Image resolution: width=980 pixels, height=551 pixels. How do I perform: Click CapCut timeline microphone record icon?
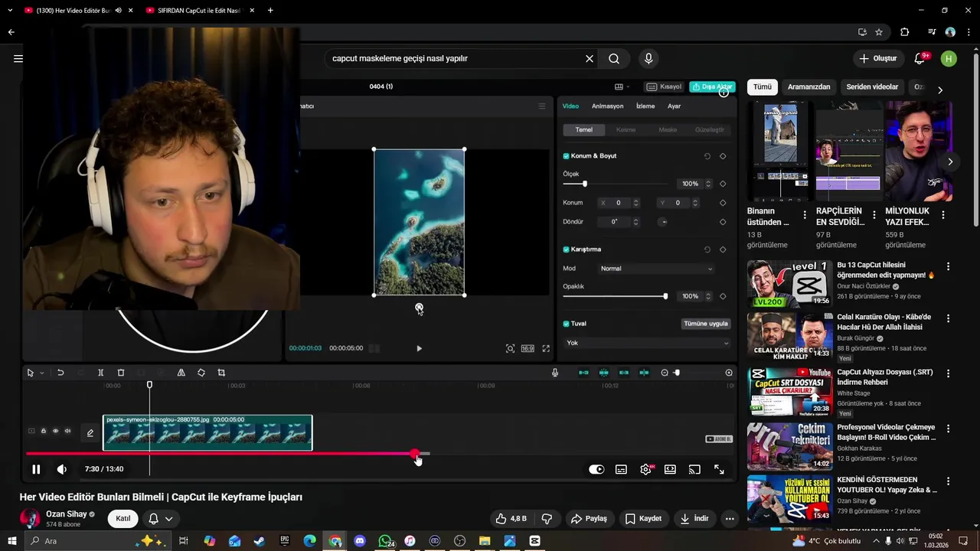pyautogui.click(x=555, y=373)
